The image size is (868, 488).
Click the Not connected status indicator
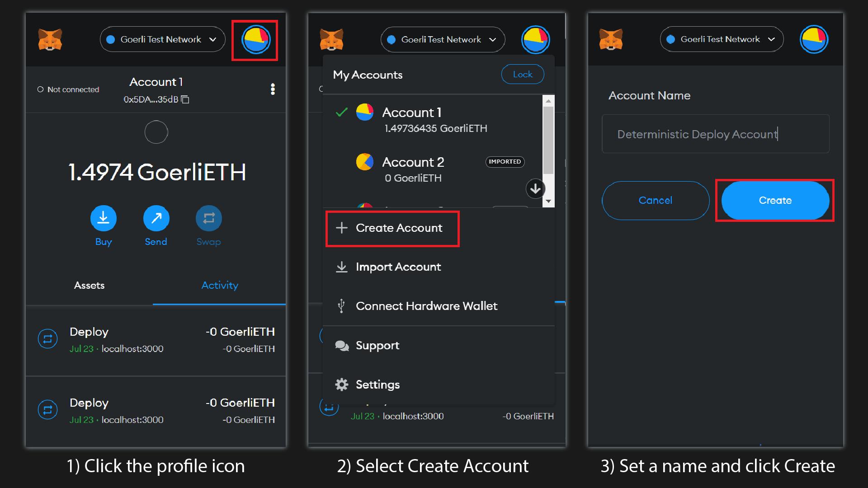coord(68,89)
